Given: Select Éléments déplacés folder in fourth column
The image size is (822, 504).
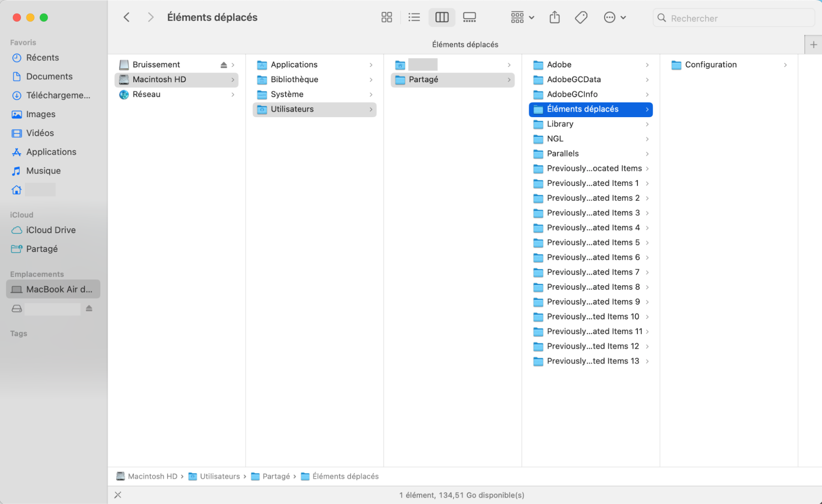Looking at the screenshot, I should click(591, 109).
